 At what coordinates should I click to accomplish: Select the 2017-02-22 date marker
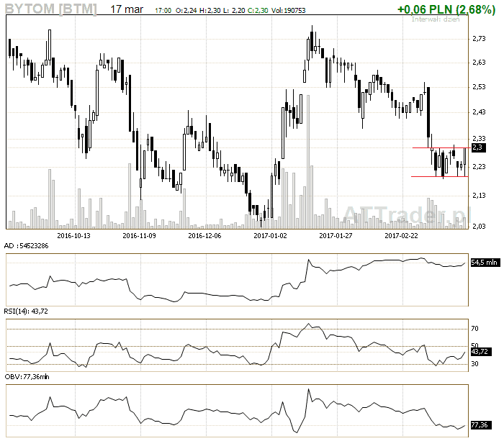coord(402,235)
